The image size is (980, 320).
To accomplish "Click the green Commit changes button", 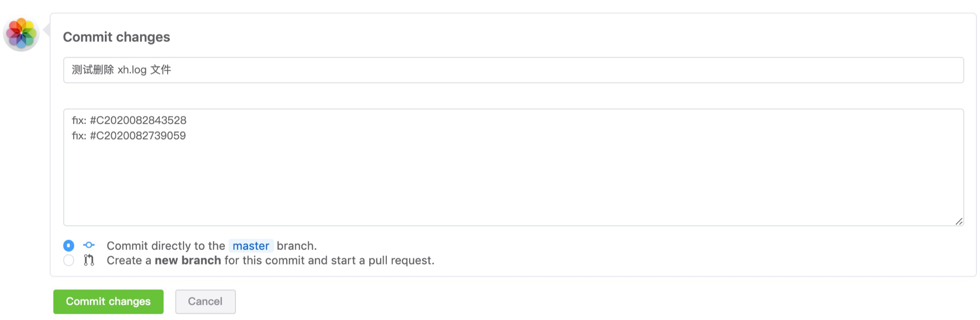I will (x=108, y=301).
